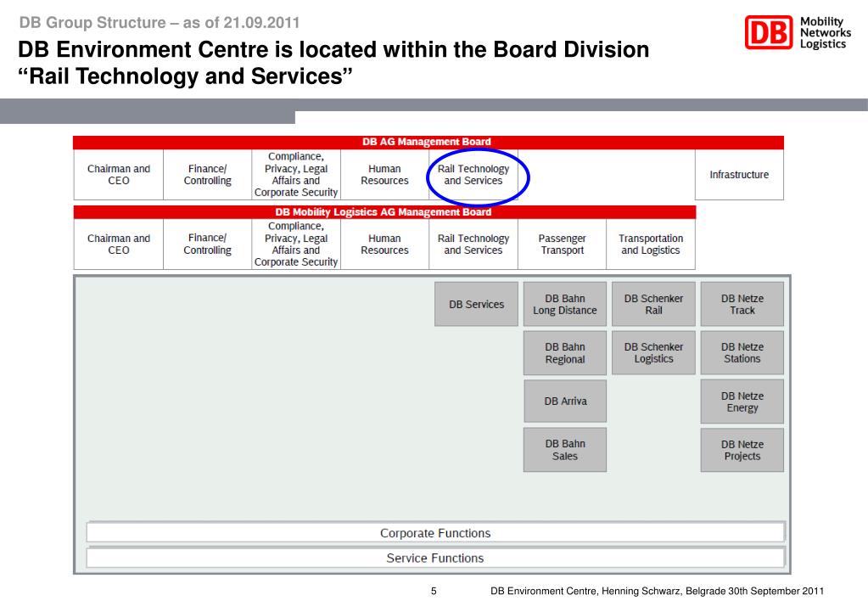Select the DB Netze Stations box
This screenshot has width=868, height=601.
coord(742,353)
